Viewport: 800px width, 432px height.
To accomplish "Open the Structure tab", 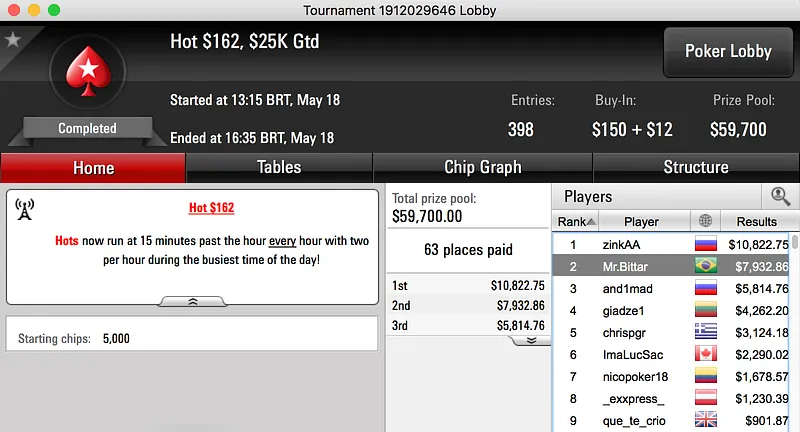I will 696,167.
